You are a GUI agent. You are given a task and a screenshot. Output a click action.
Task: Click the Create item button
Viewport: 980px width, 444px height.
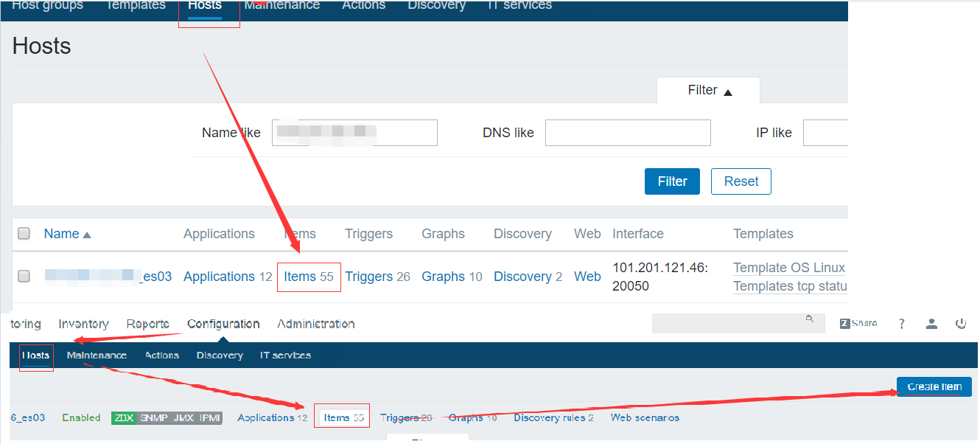[934, 386]
